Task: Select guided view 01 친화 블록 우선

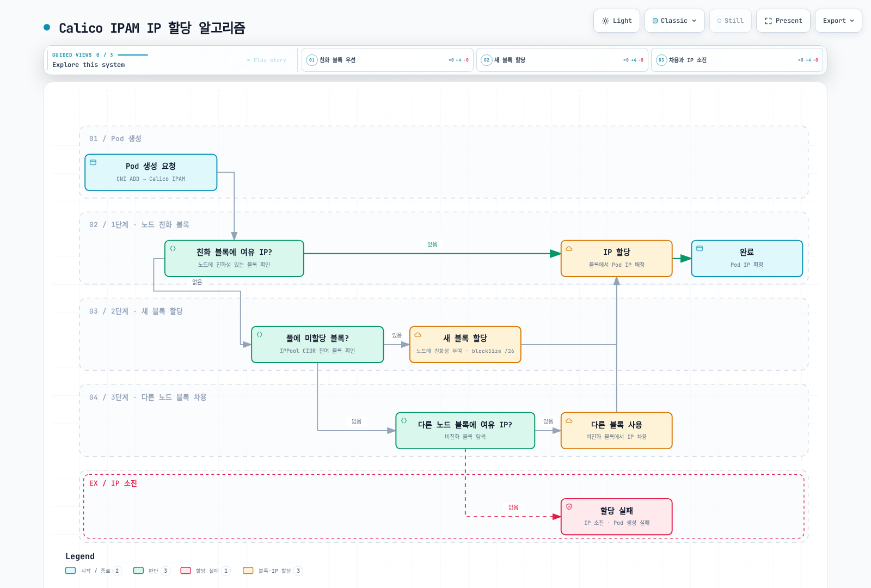Action: [388, 60]
